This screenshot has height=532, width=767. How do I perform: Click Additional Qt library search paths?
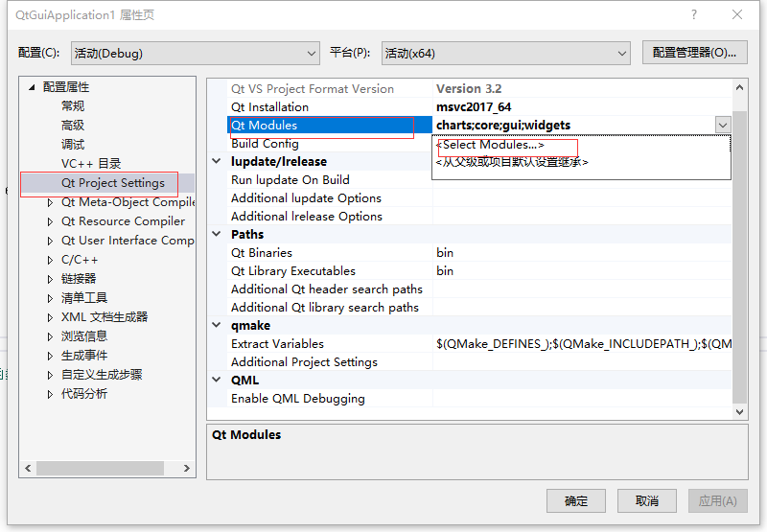point(330,308)
